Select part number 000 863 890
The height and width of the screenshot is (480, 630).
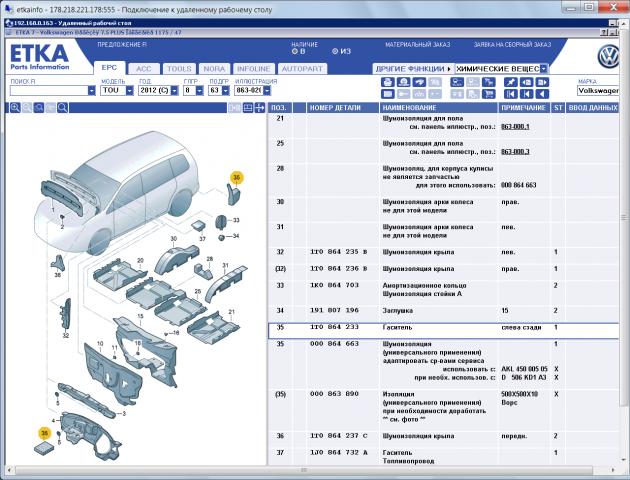tap(334, 394)
